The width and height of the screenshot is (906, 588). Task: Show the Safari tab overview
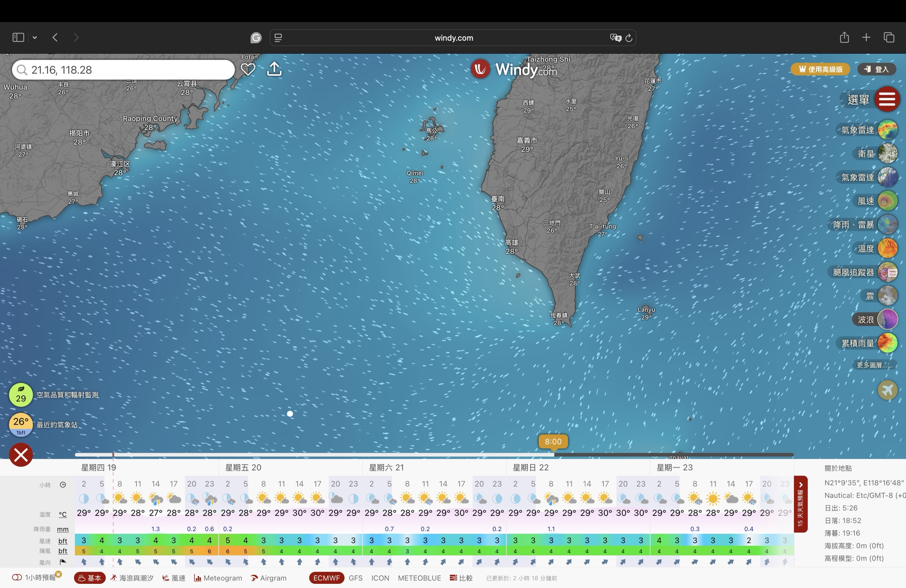click(x=889, y=37)
